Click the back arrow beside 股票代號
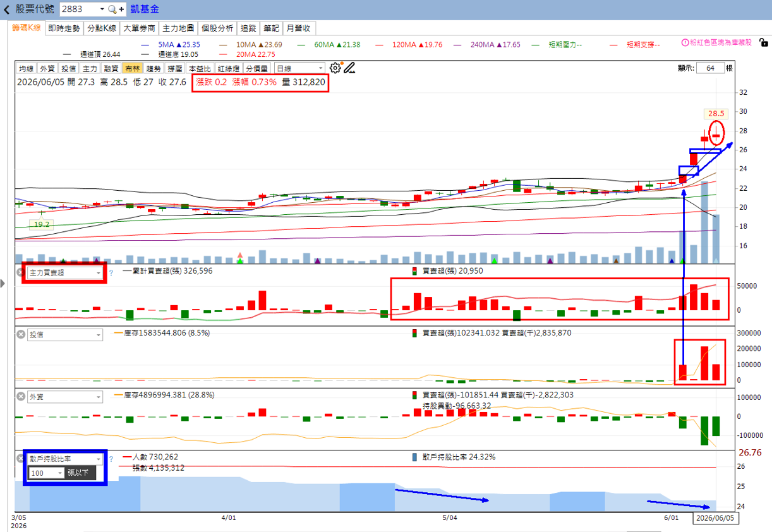 7,9
